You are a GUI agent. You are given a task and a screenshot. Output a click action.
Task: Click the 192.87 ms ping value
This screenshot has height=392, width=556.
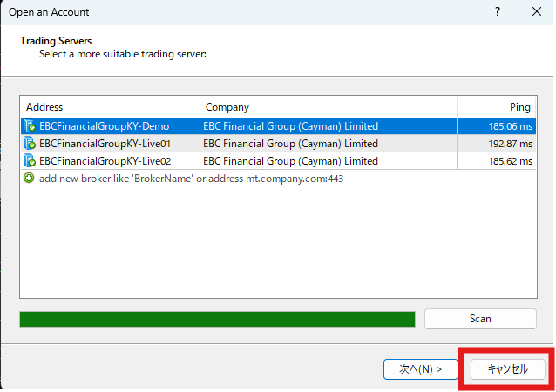point(511,144)
